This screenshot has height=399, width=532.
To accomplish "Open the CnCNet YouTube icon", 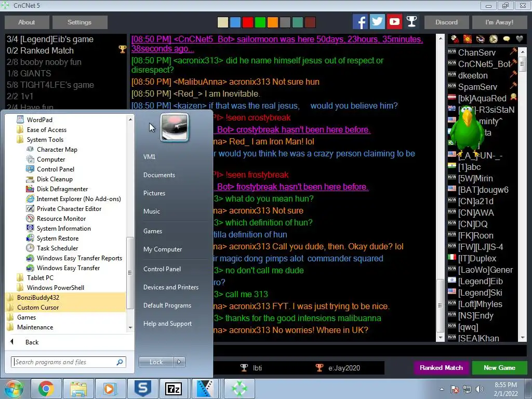I will 394,22.
